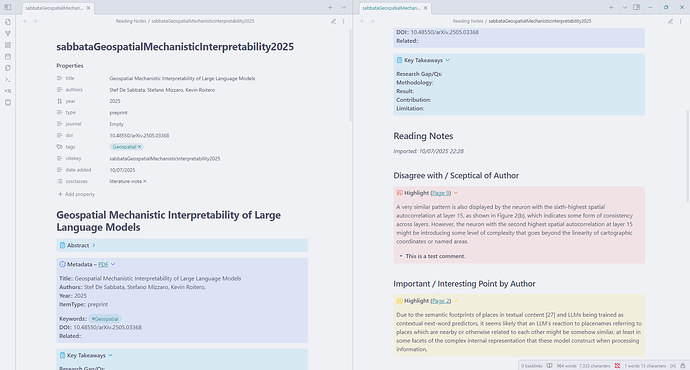Open the daily note calendar icon
The height and width of the screenshot is (370, 690).
pos(8,56)
